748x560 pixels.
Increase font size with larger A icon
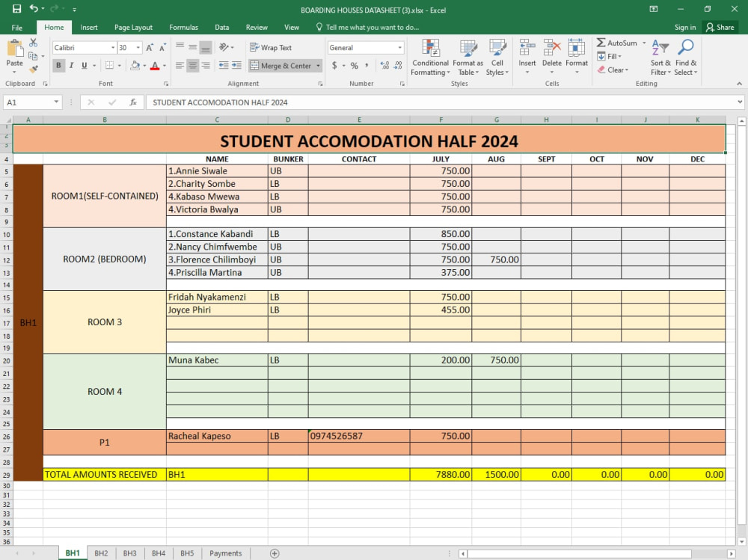tap(150, 48)
